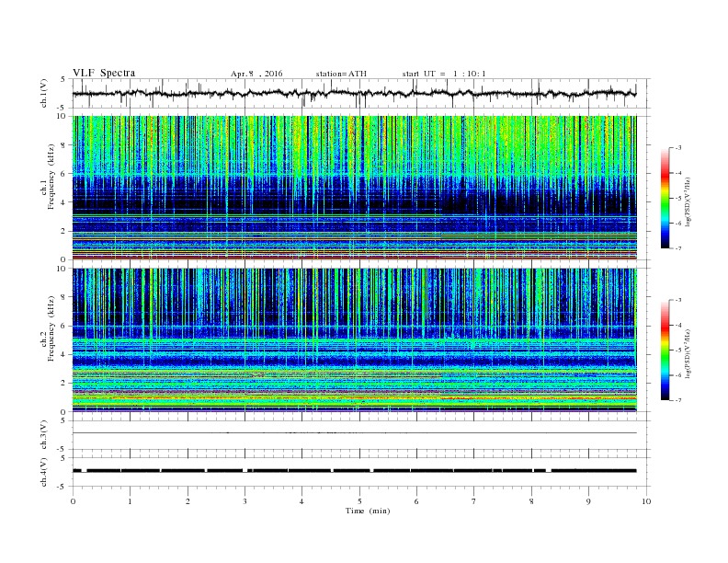Viewport: 728px width, 563px height.
Task: Click the flat ch.3 voltage trace
Action: pyautogui.click(x=354, y=433)
